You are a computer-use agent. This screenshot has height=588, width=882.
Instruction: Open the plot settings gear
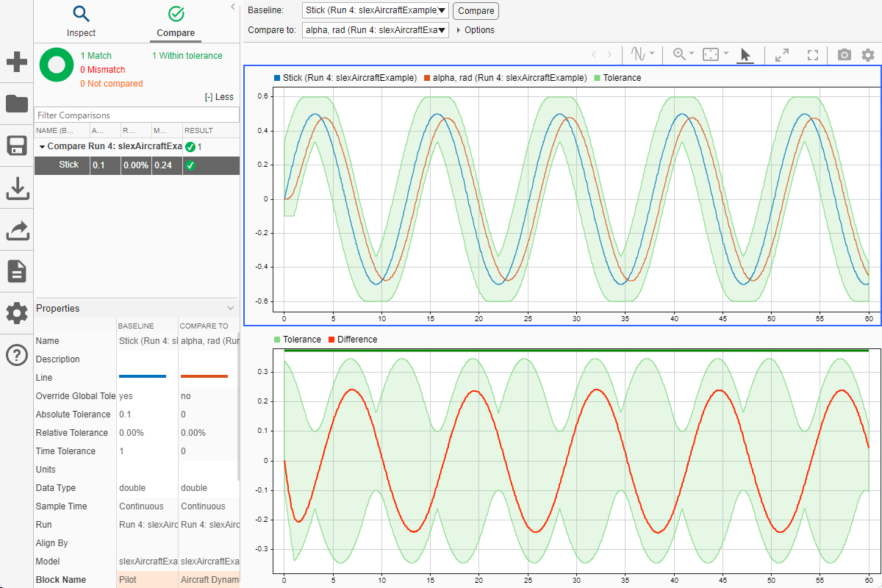[x=868, y=54]
